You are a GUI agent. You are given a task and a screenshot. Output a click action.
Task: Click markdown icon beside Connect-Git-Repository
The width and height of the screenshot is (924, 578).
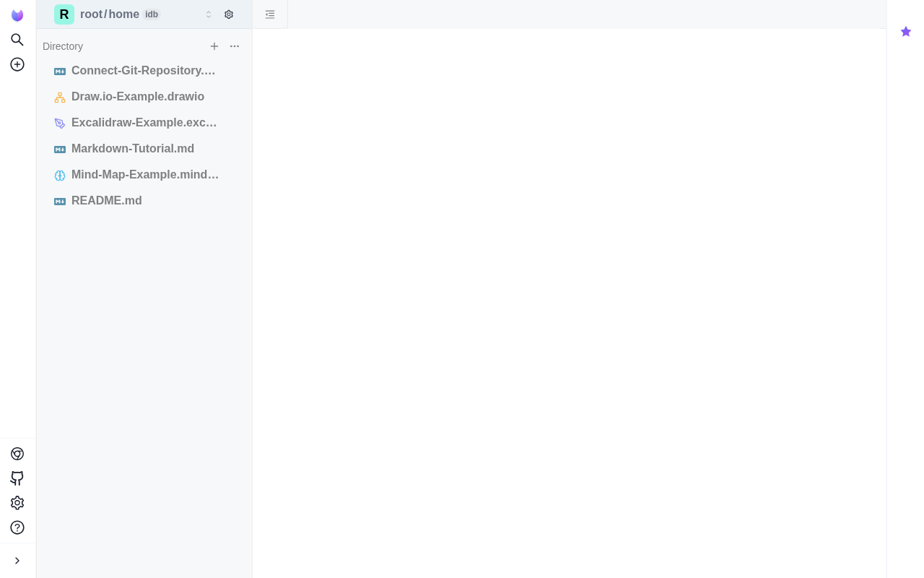click(60, 72)
